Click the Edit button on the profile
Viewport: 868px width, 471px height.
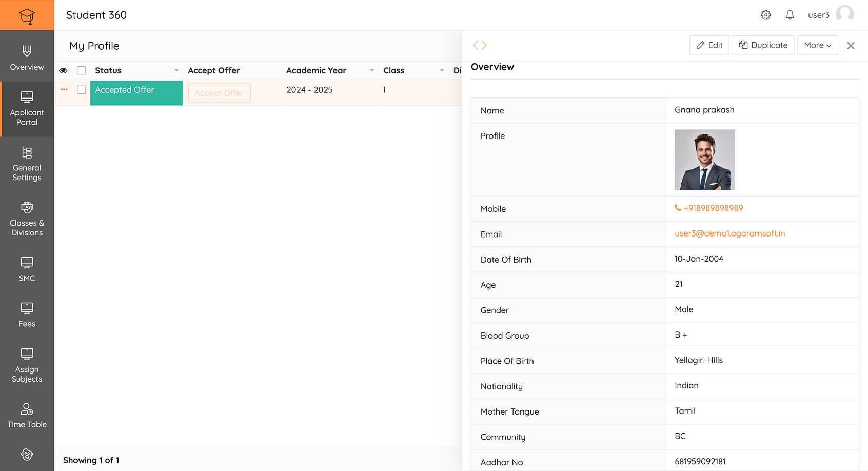[709, 45]
